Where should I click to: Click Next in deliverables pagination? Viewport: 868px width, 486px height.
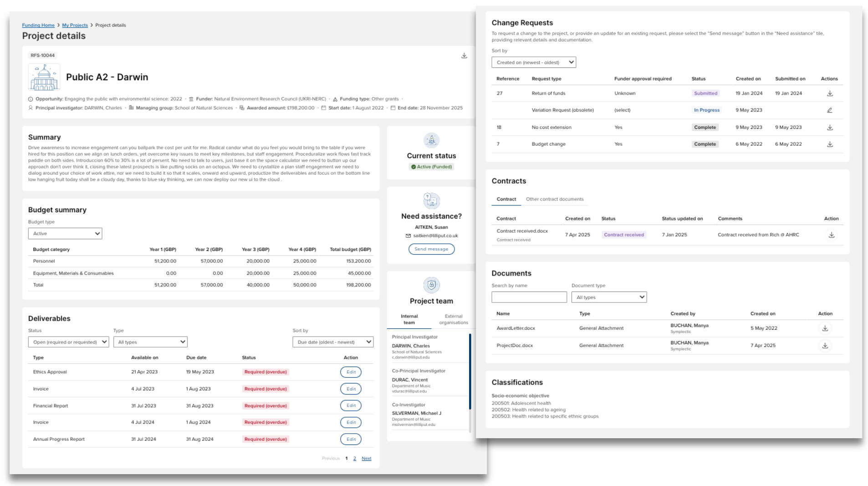point(366,459)
